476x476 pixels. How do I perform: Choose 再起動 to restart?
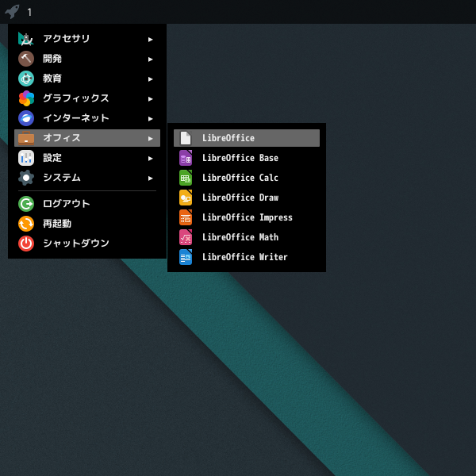(x=87, y=224)
